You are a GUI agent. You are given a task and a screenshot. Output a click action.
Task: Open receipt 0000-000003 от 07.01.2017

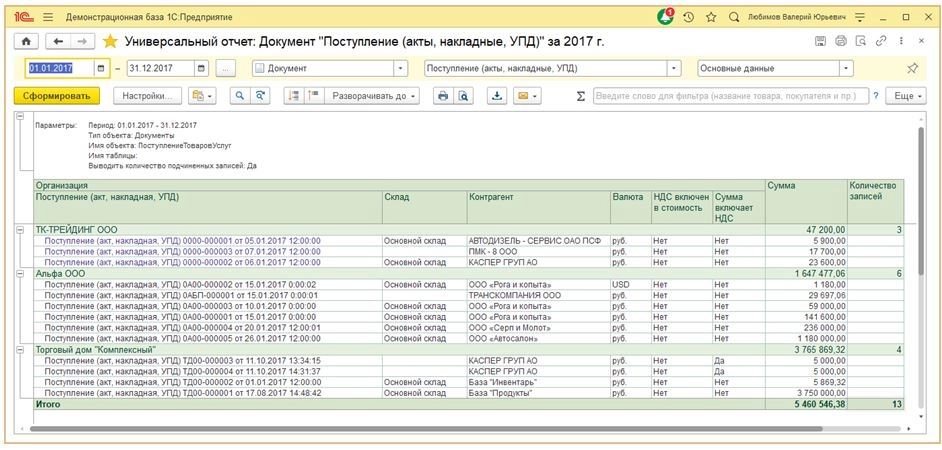183,251
